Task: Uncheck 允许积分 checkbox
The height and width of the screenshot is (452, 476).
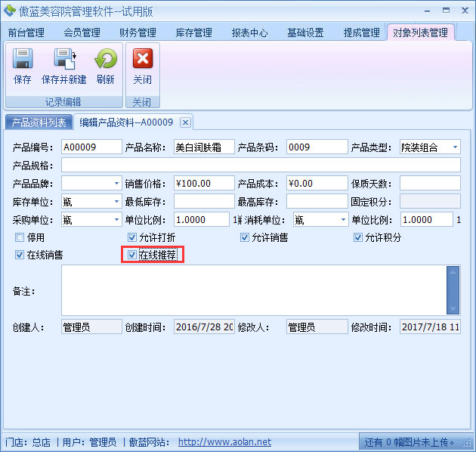Action: pos(358,237)
